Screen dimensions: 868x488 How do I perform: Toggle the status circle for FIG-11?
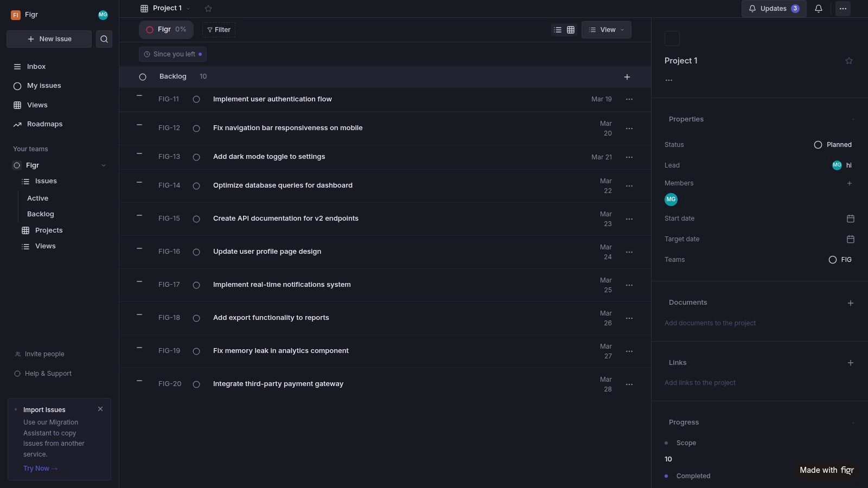pos(196,99)
